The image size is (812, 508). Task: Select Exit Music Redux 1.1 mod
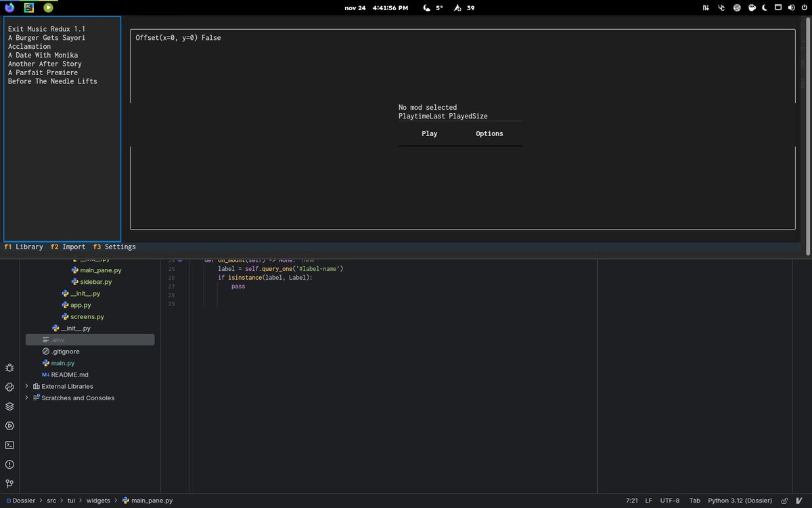[x=47, y=29]
